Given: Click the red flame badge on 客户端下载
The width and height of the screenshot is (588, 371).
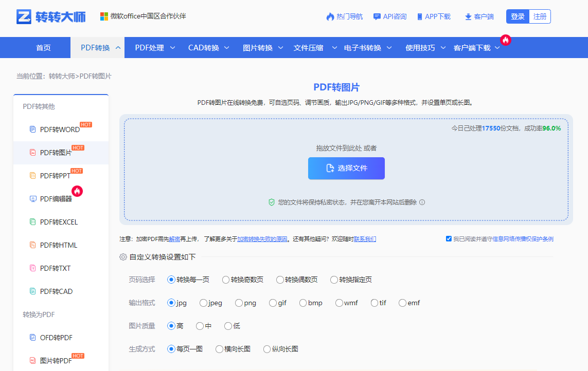Looking at the screenshot, I should pyautogui.click(x=506, y=40).
